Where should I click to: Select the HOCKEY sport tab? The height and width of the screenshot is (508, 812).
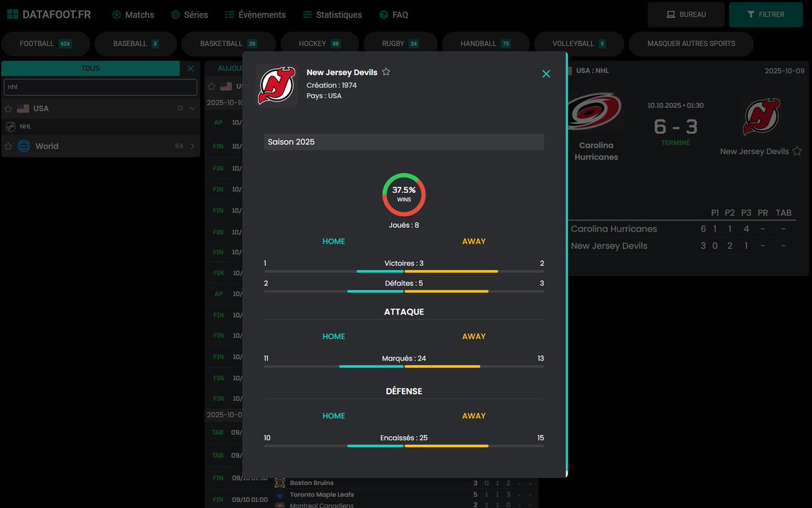319,43
